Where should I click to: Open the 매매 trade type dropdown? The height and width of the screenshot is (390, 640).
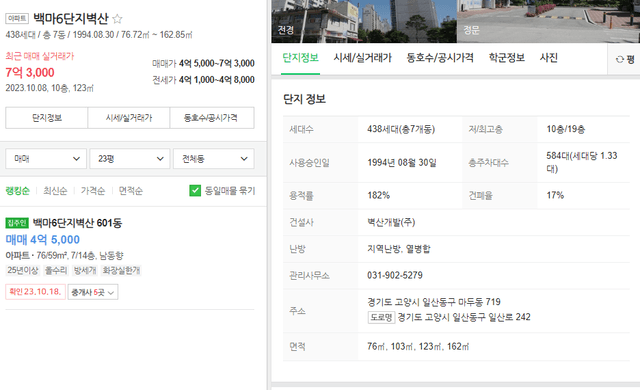coord(46,159)
